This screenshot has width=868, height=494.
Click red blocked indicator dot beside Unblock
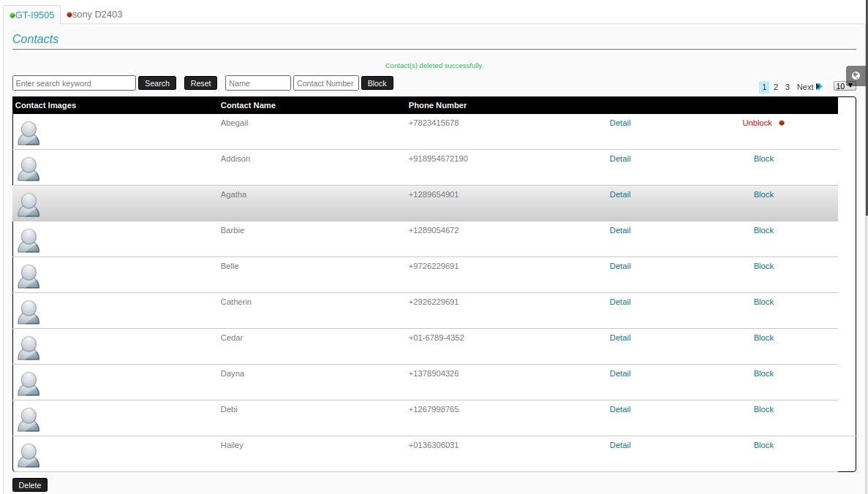click(x=782, y=123)
